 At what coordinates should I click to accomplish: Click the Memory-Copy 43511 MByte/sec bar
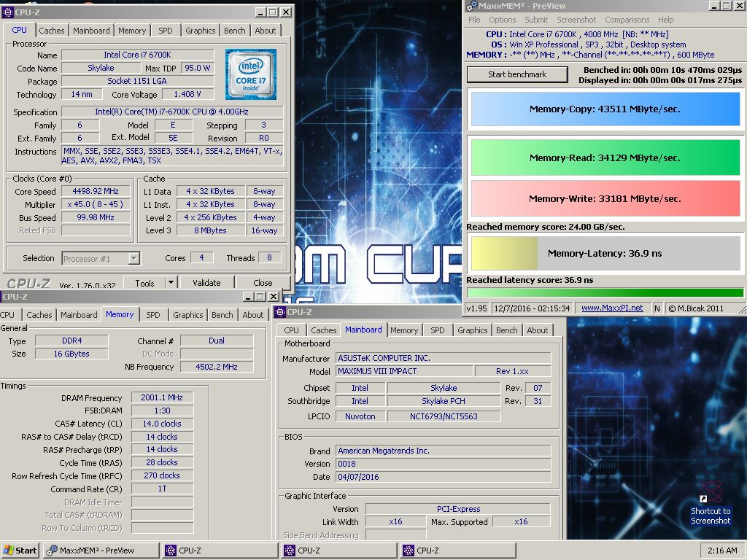(x=605, y=109)
